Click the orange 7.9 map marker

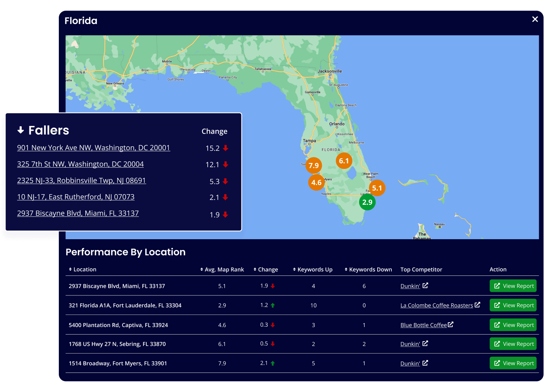click(313, 166)
